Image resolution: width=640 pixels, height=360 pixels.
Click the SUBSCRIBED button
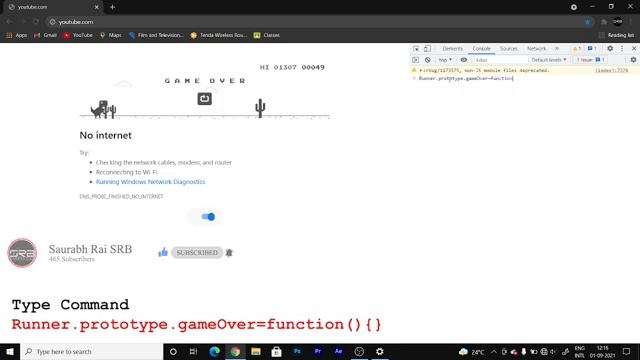(197, 253)
